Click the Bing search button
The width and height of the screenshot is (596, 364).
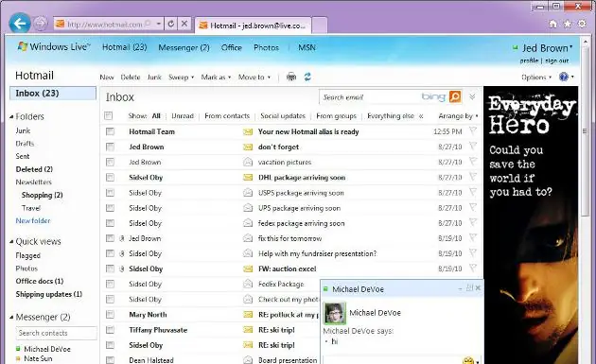(455, 96)
